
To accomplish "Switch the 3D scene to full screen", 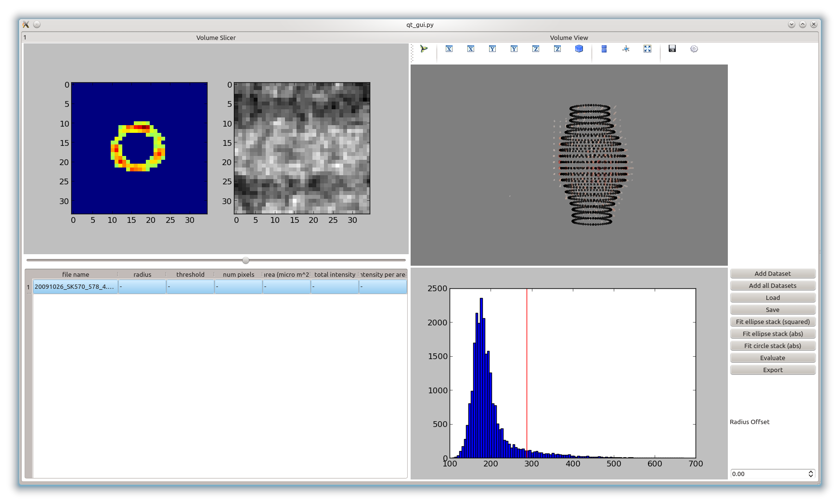I will click(x=647, y=49).
